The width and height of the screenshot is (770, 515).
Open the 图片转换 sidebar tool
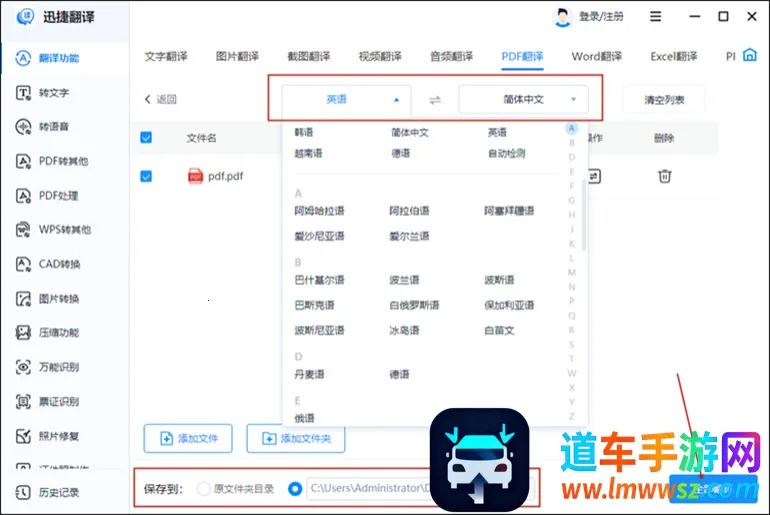(x=47, y=298)
